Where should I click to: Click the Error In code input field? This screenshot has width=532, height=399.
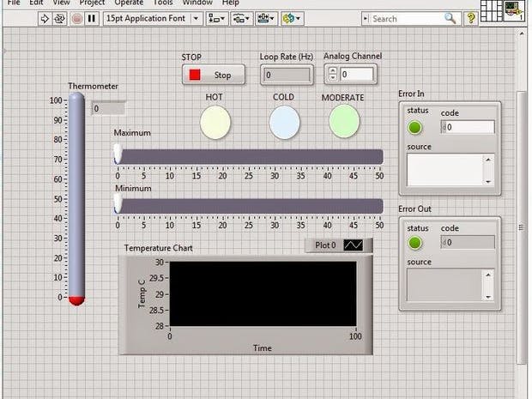[469, 127]
